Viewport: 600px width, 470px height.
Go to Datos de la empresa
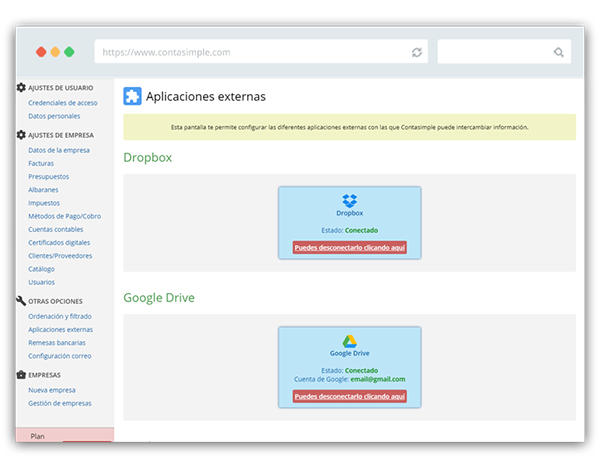click(x=59, y=150)
